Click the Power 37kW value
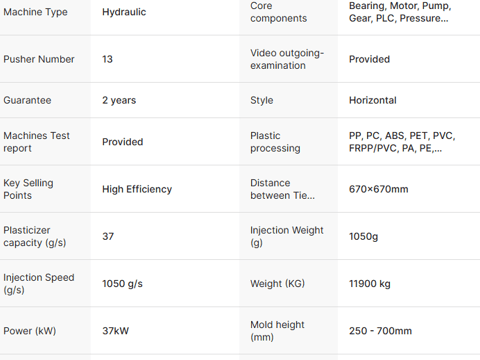480x360 pixels. coord(115,331)
